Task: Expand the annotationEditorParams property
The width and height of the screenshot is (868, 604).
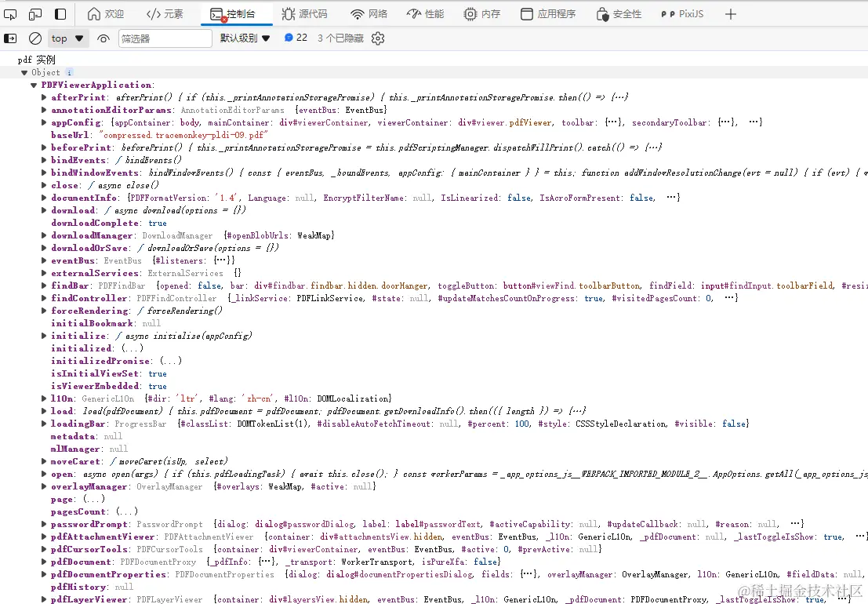Action: point(44,110)
